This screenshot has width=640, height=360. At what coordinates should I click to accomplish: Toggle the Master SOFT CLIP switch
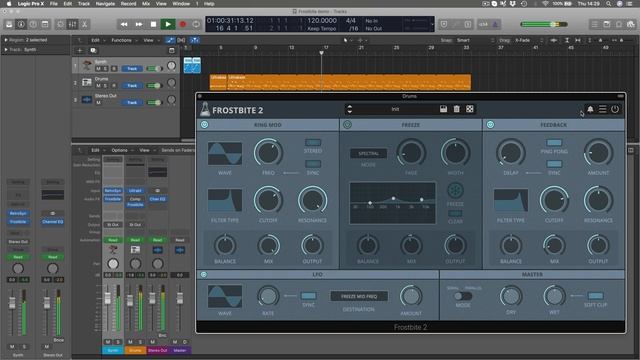[x=596, y=296]
